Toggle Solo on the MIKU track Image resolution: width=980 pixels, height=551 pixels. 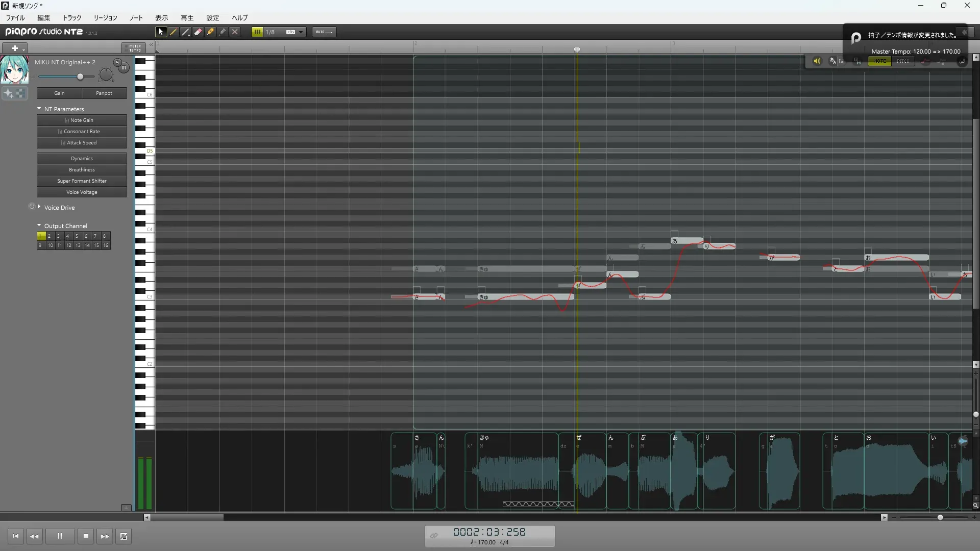point(117,62)
